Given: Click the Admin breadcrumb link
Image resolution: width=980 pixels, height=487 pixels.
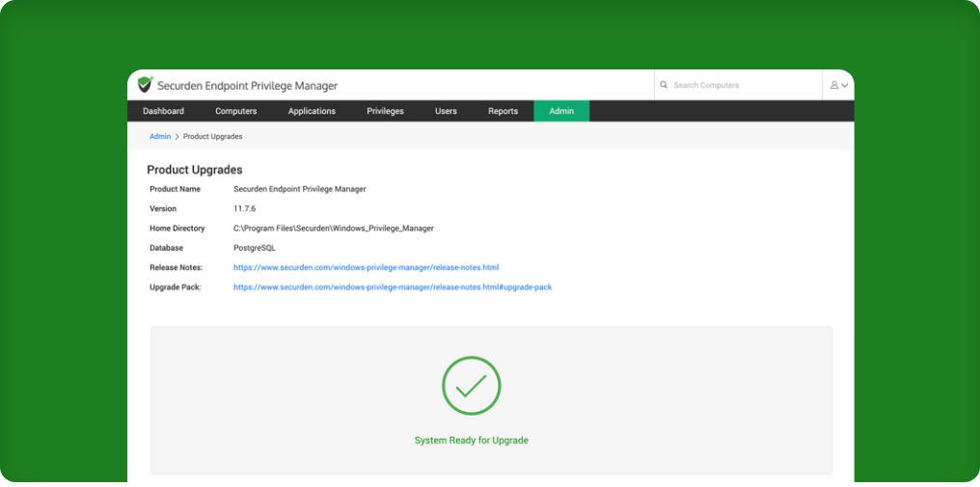Looking at the screenshot, I should pos(160,136).
